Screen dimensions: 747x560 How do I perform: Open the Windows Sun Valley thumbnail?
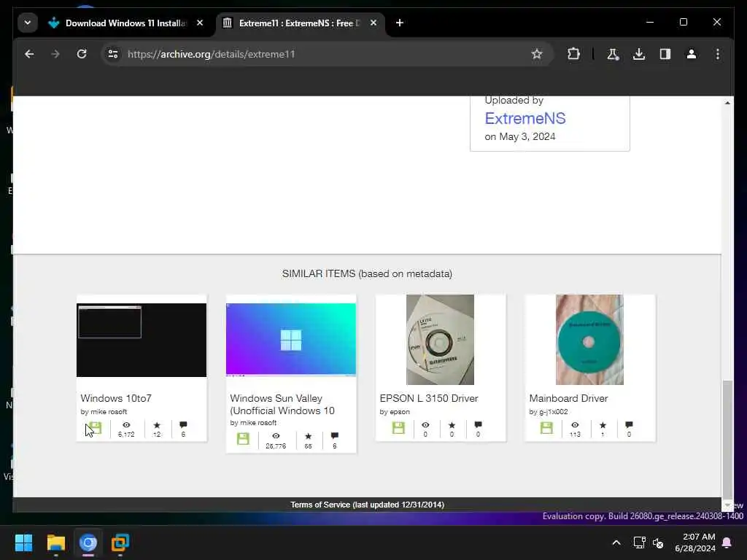[x=290, y=340]
